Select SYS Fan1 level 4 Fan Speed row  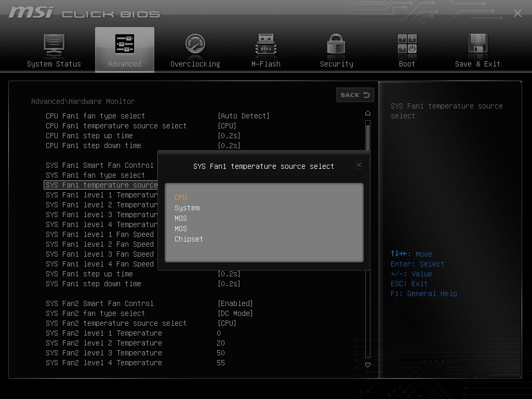pos(100,264)
